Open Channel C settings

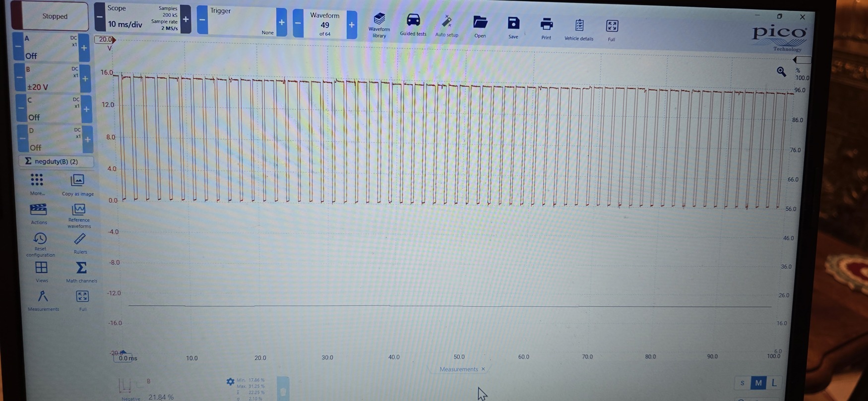click(x=53, y=109)
